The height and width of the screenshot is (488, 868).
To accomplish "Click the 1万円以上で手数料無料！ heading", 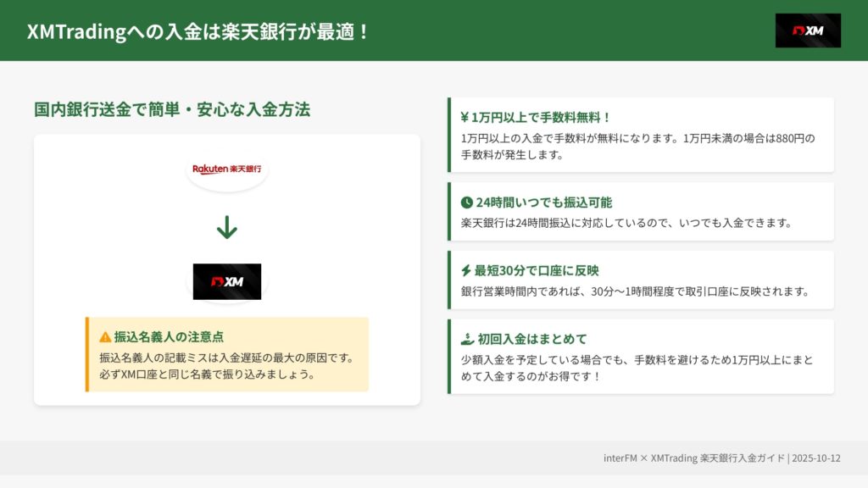I will click(542, 118).
